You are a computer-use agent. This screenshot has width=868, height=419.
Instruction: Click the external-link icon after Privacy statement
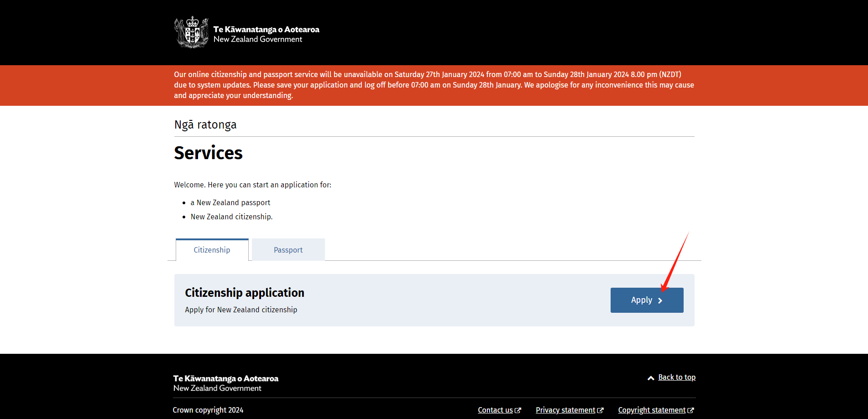pos(601,410)
